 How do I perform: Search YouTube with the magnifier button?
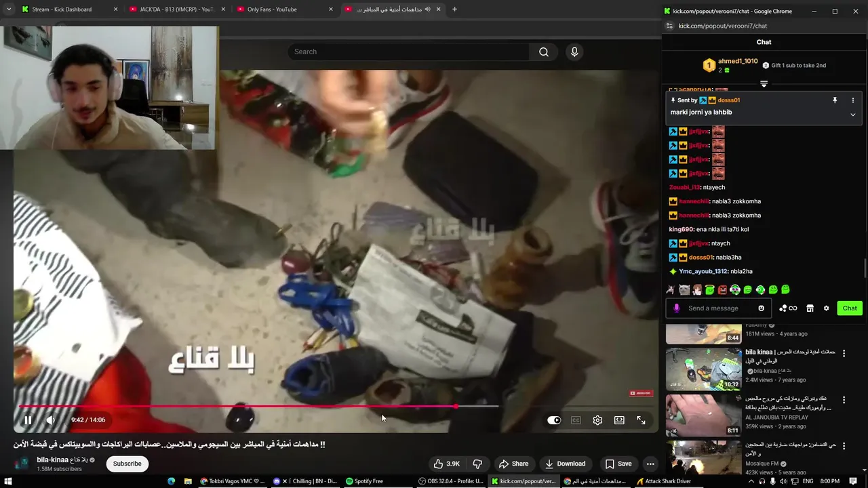[x=544, y=52]
